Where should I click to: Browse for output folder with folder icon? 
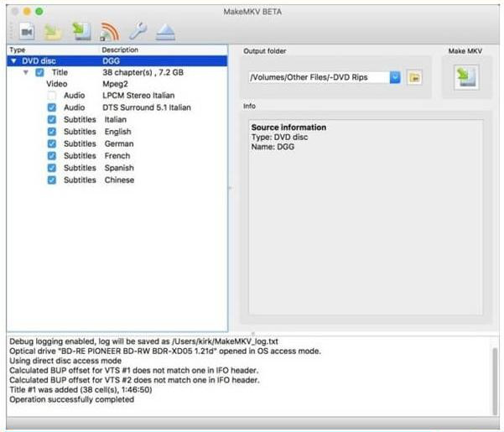point(414,77)
